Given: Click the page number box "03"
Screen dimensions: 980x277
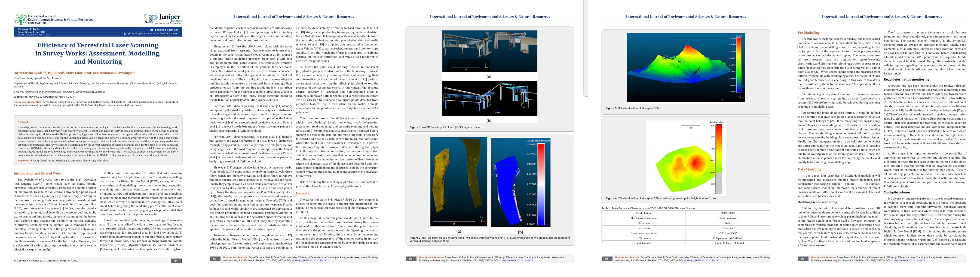Looking at the screenshot, I should tap(410, 259).
